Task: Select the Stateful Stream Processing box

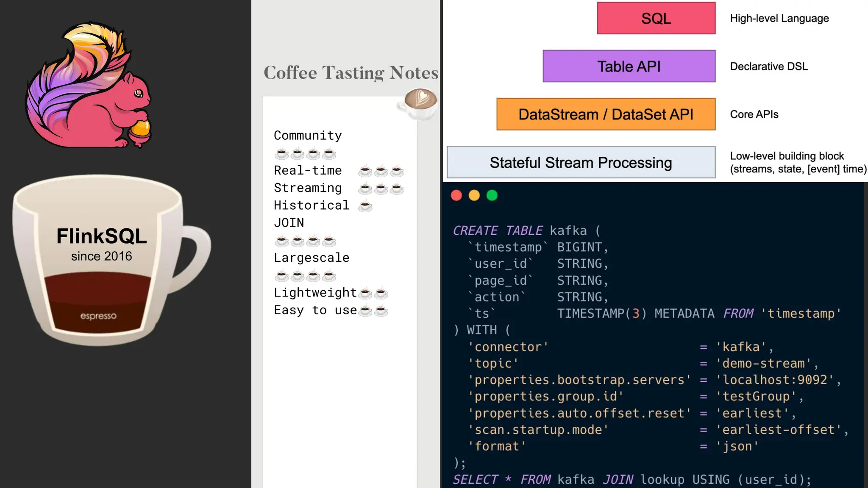Action: [581, 163]
